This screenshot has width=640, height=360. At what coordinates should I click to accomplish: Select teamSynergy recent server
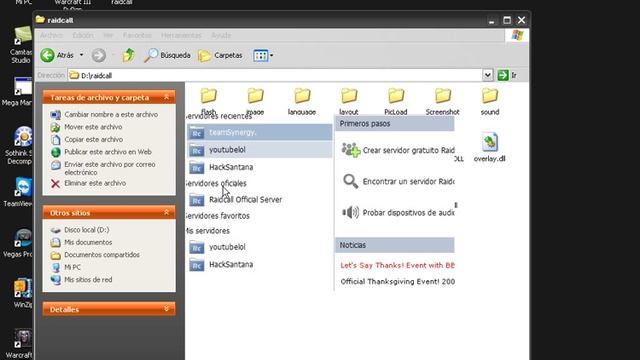(x=260, y=132)
